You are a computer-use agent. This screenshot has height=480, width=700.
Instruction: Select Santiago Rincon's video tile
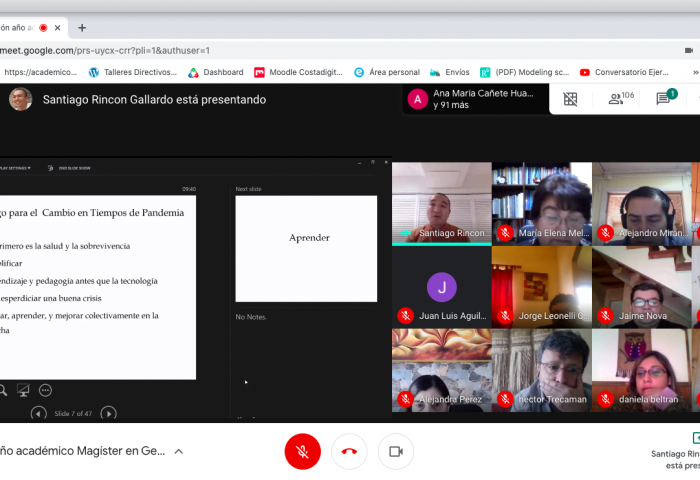click(x=441, y=203)
